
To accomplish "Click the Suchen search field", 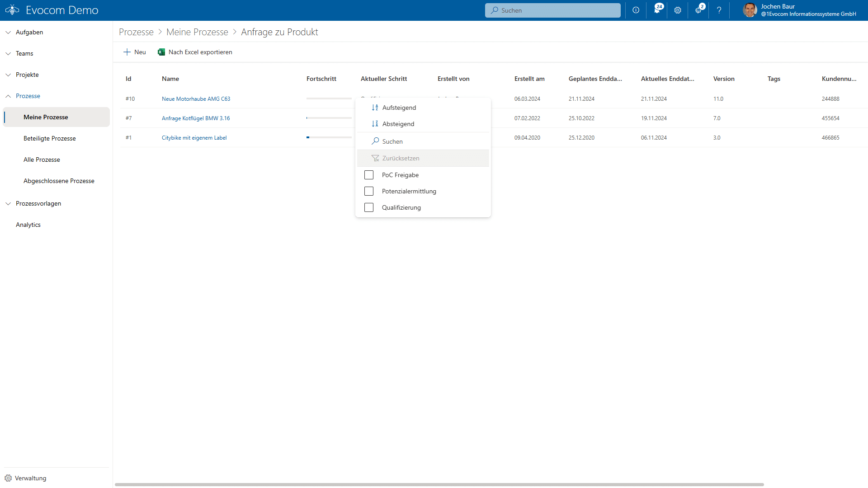I will coord(552,10).
